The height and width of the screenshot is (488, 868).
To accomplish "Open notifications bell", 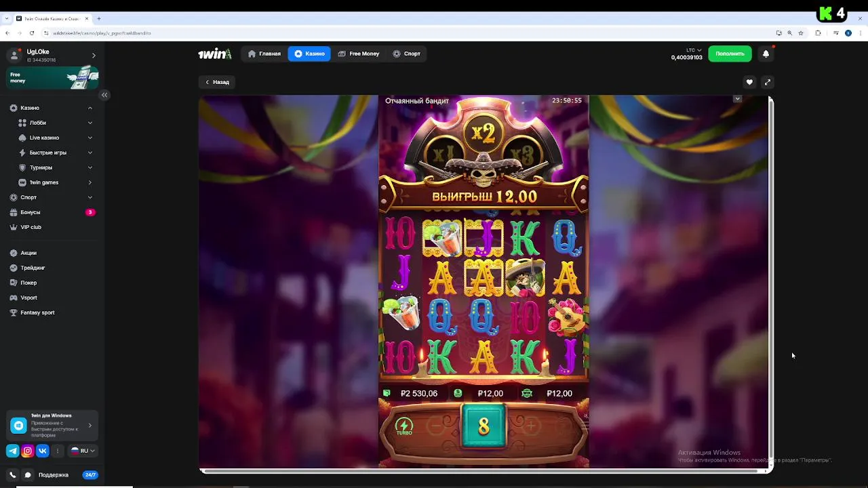I will [766, 54].
